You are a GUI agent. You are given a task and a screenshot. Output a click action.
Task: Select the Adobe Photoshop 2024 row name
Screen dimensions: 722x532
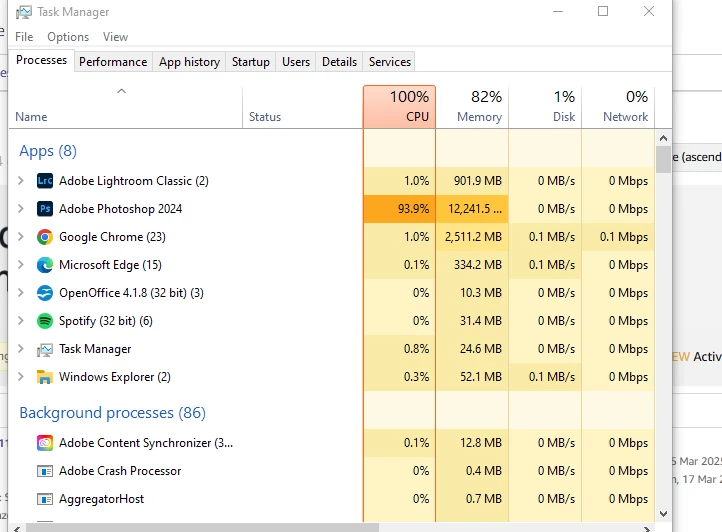pyautogui.click(x=121, y=209)
